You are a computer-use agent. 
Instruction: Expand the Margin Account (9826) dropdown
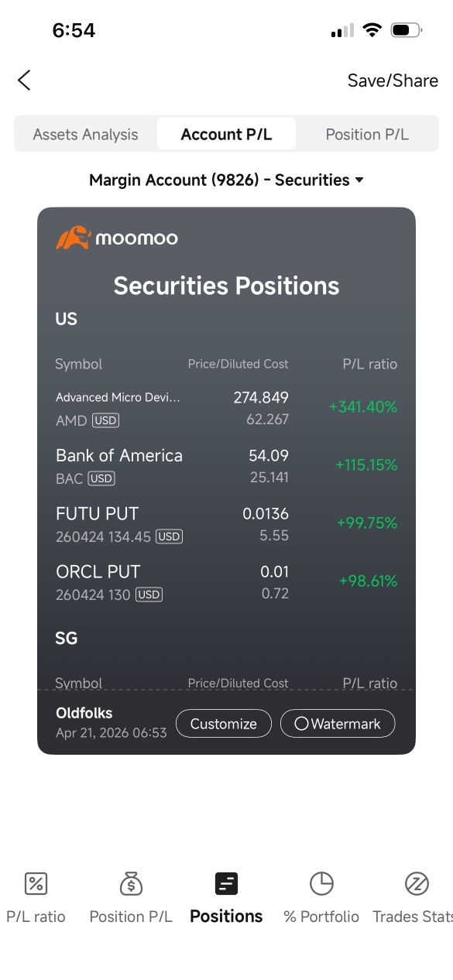point(226,180)
